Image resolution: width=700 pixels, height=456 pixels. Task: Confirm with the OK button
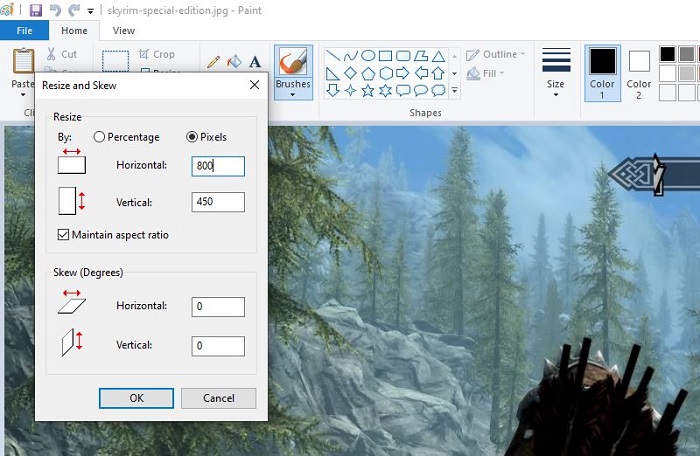[136, 398]
